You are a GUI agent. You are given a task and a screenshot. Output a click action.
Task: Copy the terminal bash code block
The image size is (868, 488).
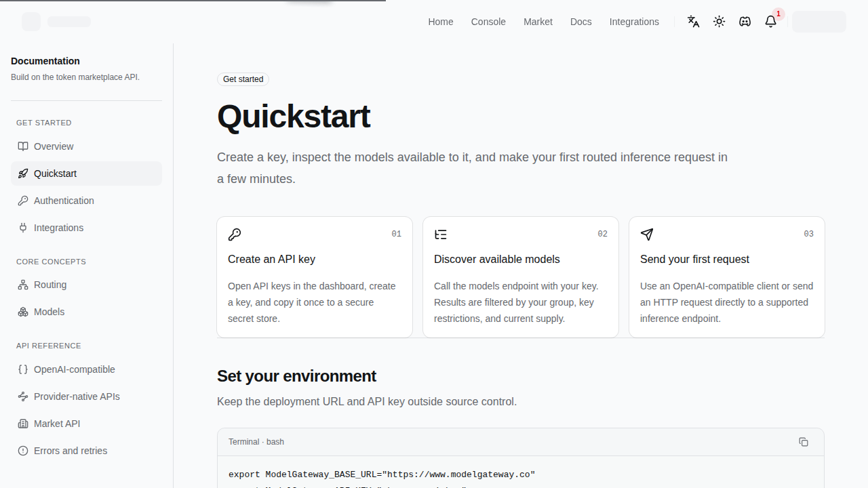tap(804, 442)
